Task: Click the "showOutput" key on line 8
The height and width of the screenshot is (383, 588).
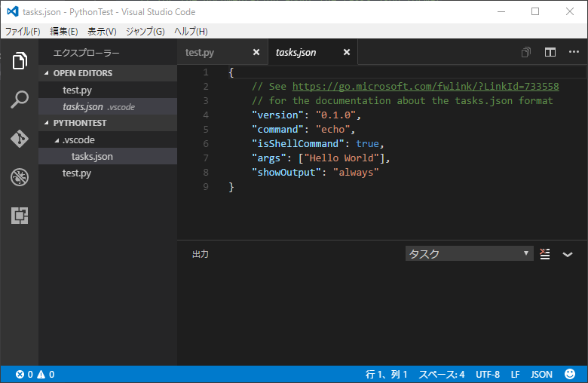Action: (286, 172)
